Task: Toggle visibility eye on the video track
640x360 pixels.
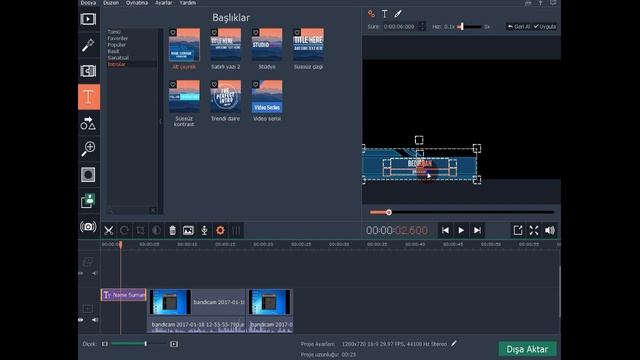Action: click(81, 320)
